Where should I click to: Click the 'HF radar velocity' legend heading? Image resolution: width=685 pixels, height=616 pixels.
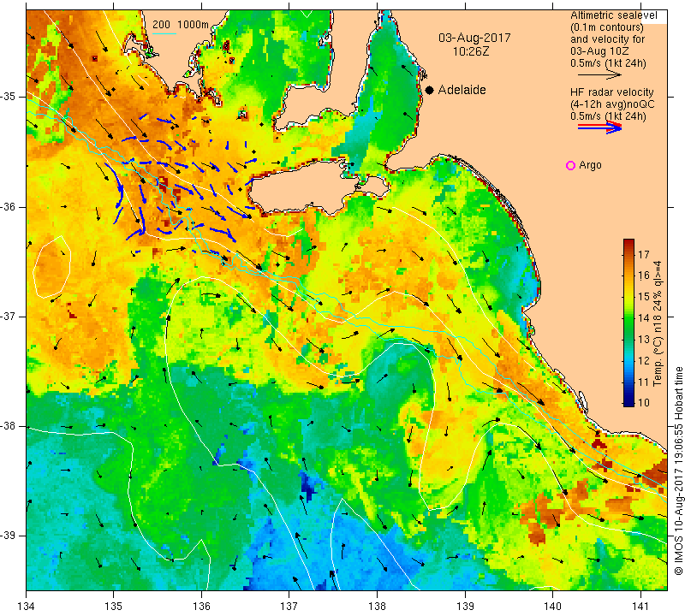point(611,92)
